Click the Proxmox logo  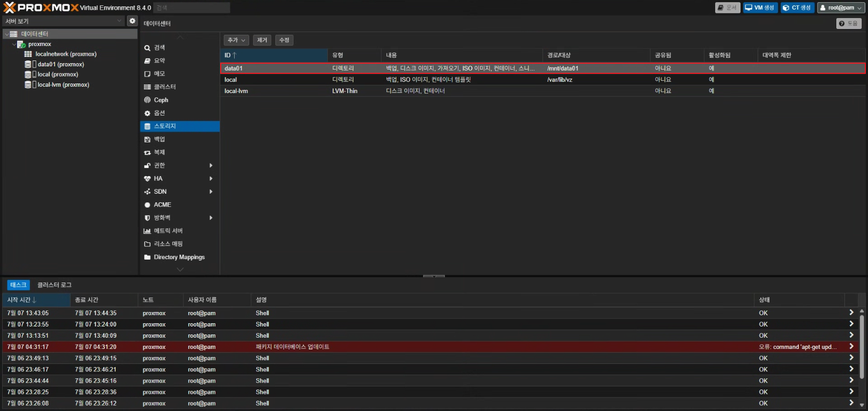tap(41, 7)
